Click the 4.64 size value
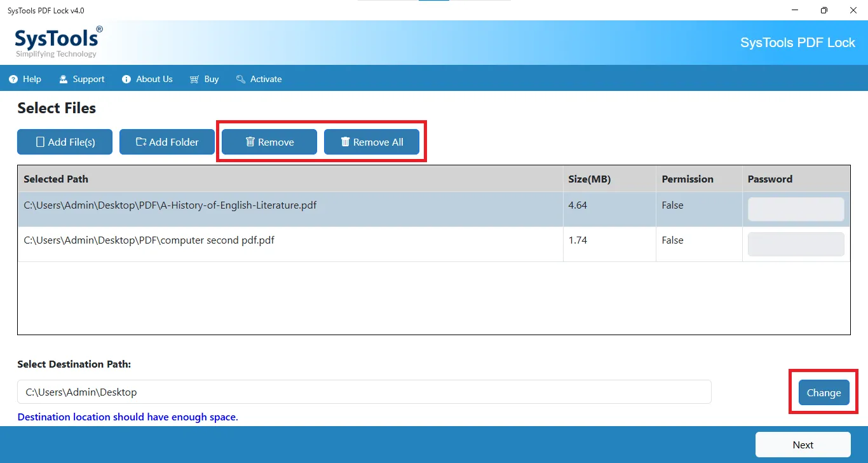The height and width of the screenshot is (463, 868). [578, 205]
